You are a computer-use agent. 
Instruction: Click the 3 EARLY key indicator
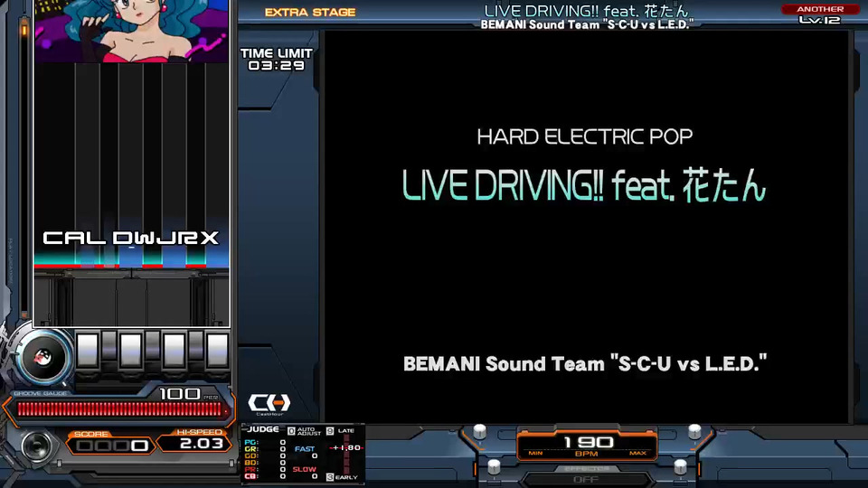[342, 477]
